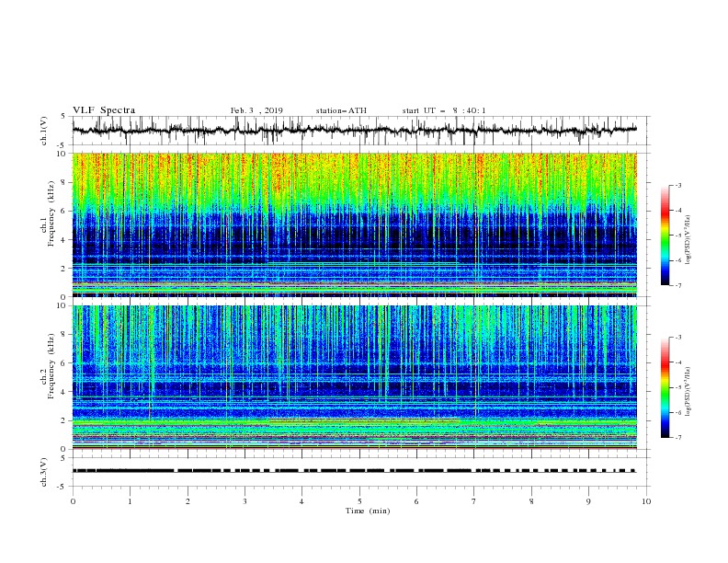Click the "ch.3(V)" axis label

click(x=44, y=472)
